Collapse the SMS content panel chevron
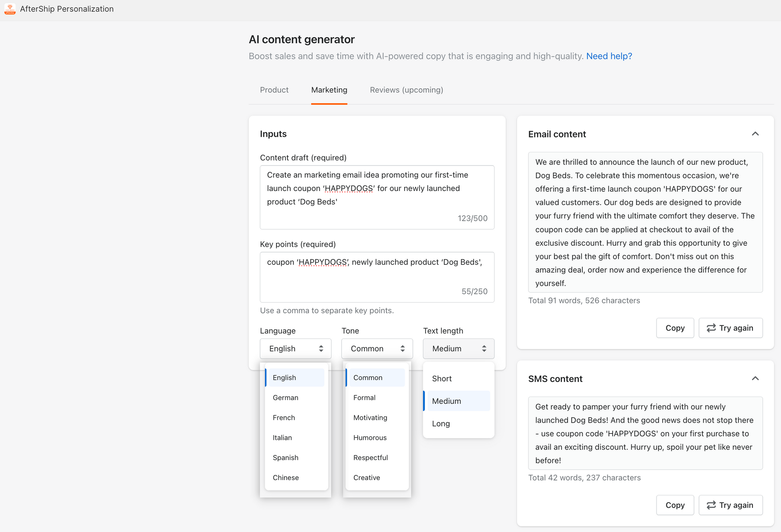 click(755, 378)
